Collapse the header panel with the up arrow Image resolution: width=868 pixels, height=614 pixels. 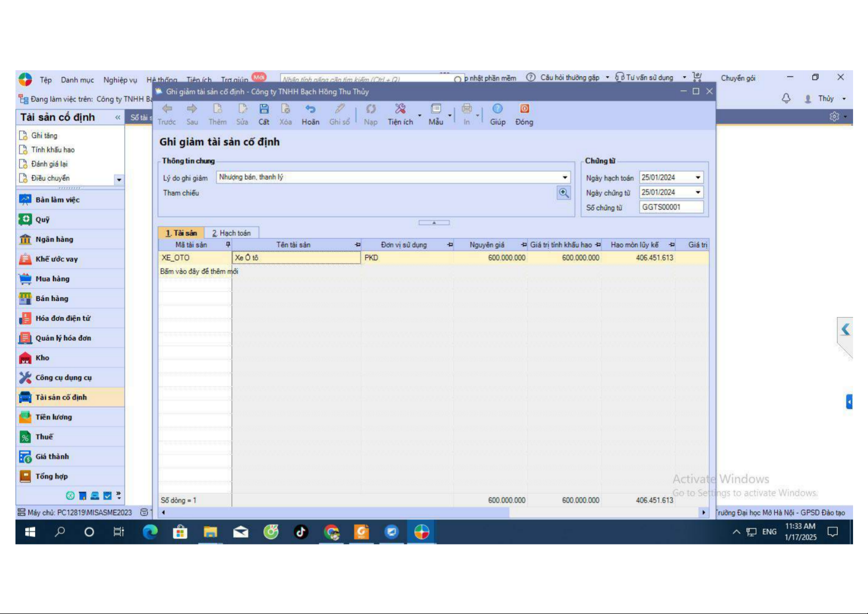(x=434, y=223)
